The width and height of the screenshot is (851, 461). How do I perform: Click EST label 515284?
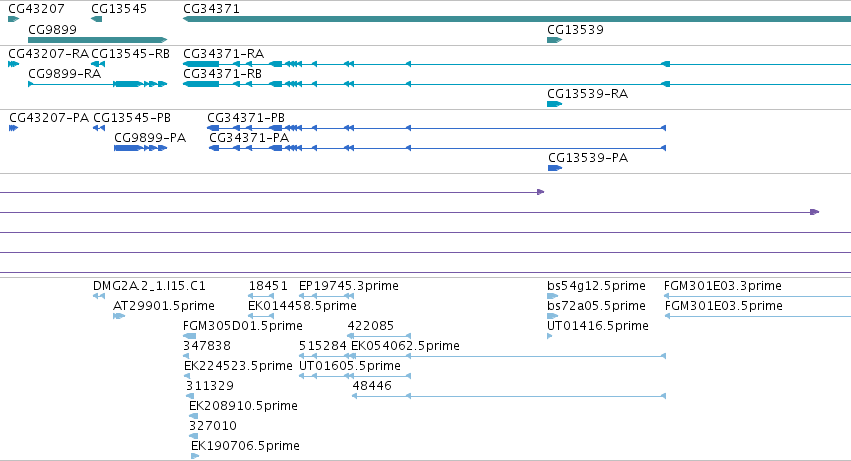(x=323, y=345)
